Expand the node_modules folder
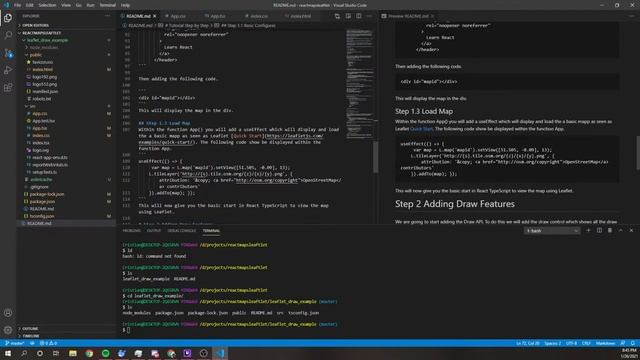The height and width of the screenshot is (360, 640). pyautogui.click(x=44, y=47)
